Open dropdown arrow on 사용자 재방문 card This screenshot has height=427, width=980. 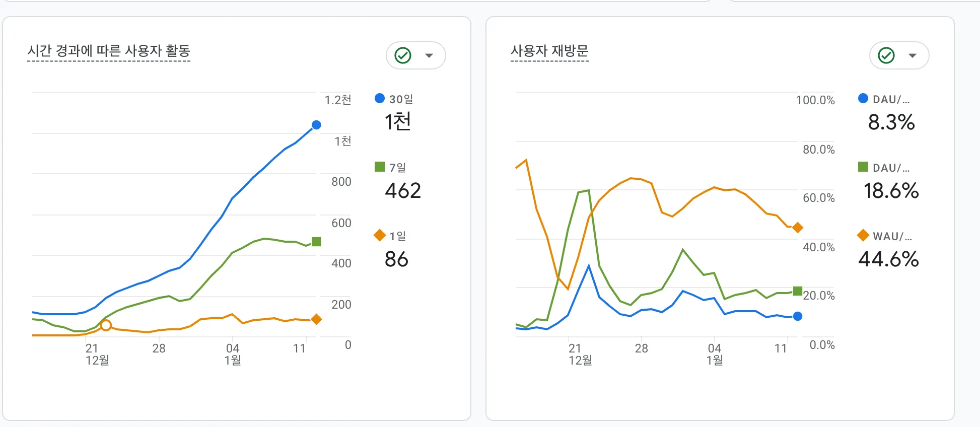(913, 55)
